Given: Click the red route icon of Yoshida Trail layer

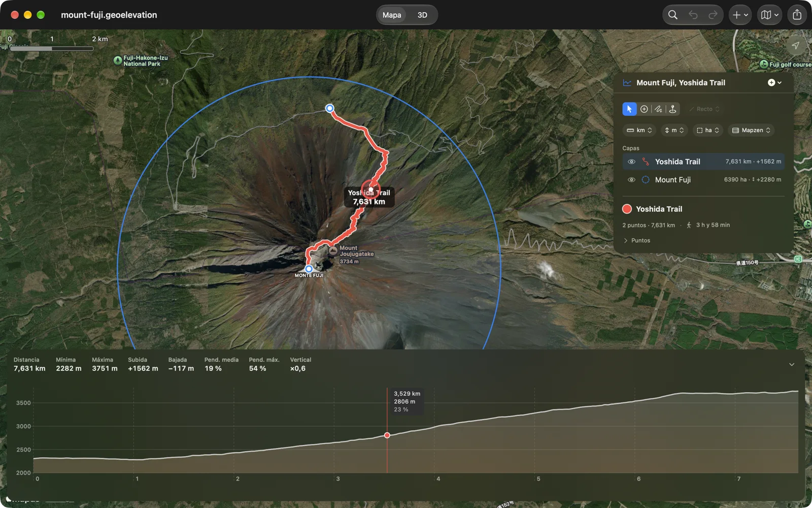Looking at the screenshot, I should click(646, 162).
